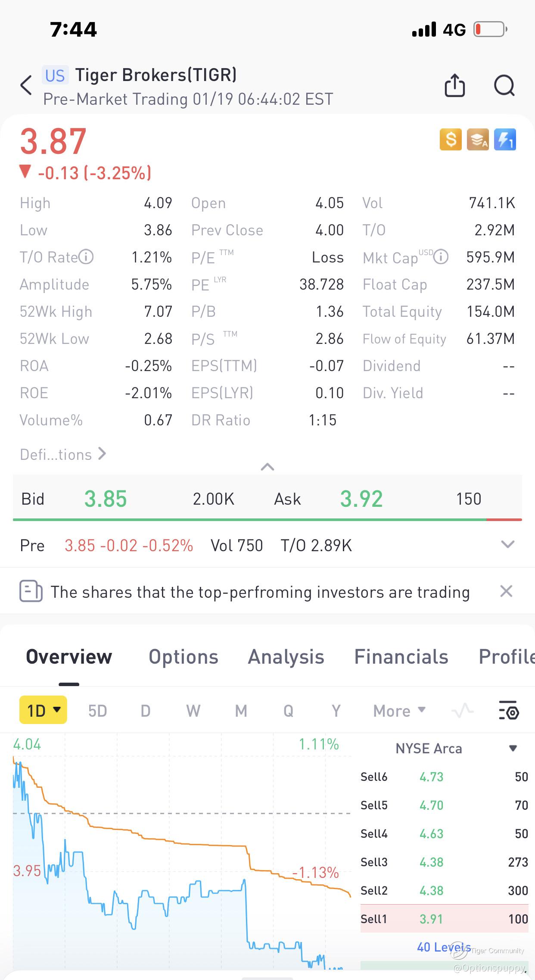This screenshot has height=980, width=535.
Task: Tap the Mkt Cap info icon
Action: pos(441,257)
